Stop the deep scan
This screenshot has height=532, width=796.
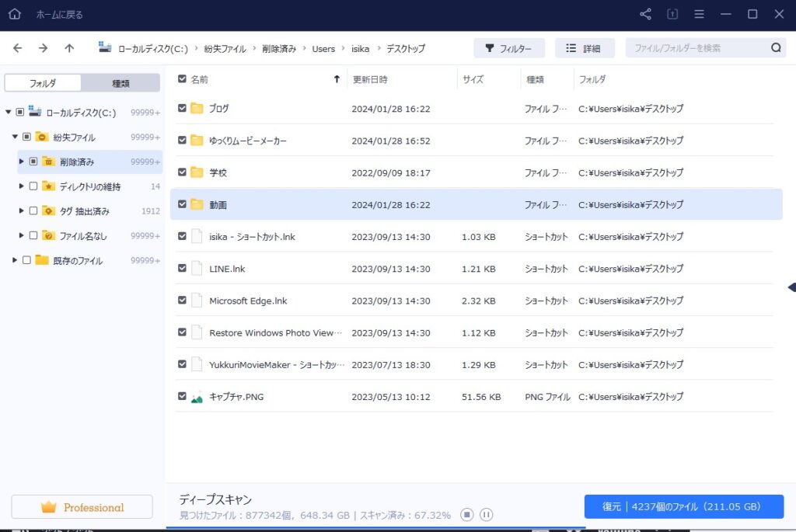pyautogui.click(x=466, y=515)
